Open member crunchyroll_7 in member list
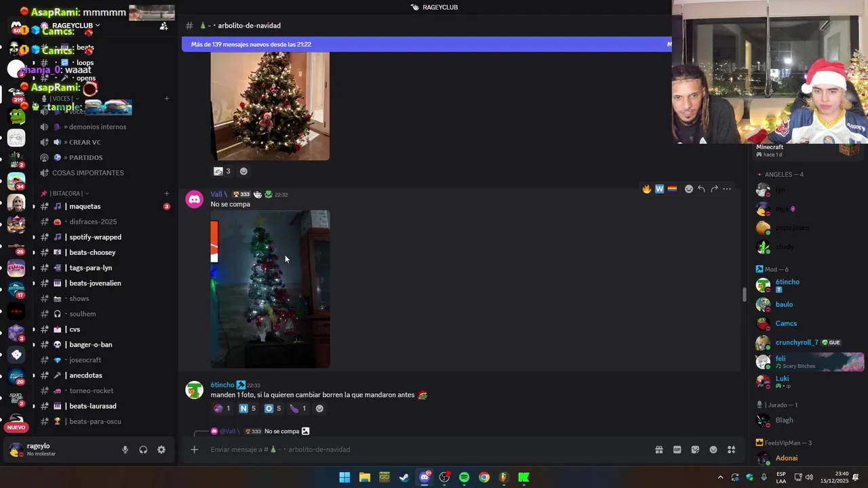This screenshot has height=488, width=868. click(797, 342)
